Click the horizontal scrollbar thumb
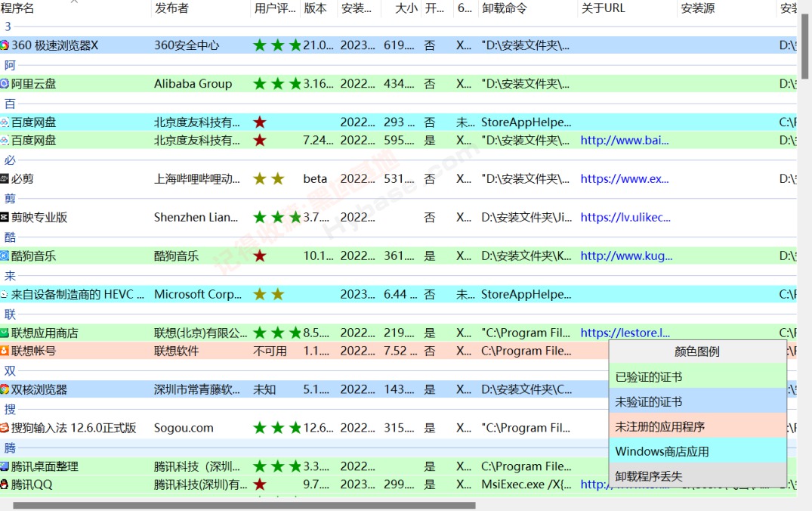Screen dimensions: 812x511 click(244, 505)
